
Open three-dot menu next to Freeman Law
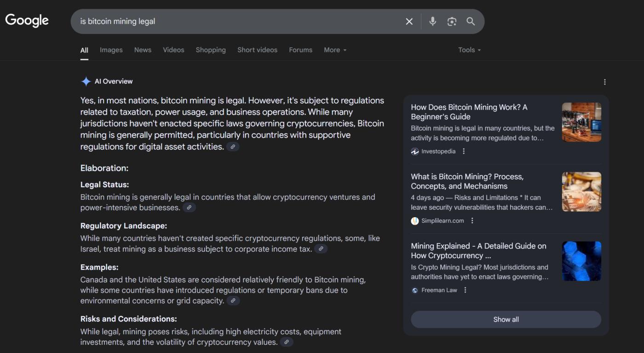coord(465,290)
